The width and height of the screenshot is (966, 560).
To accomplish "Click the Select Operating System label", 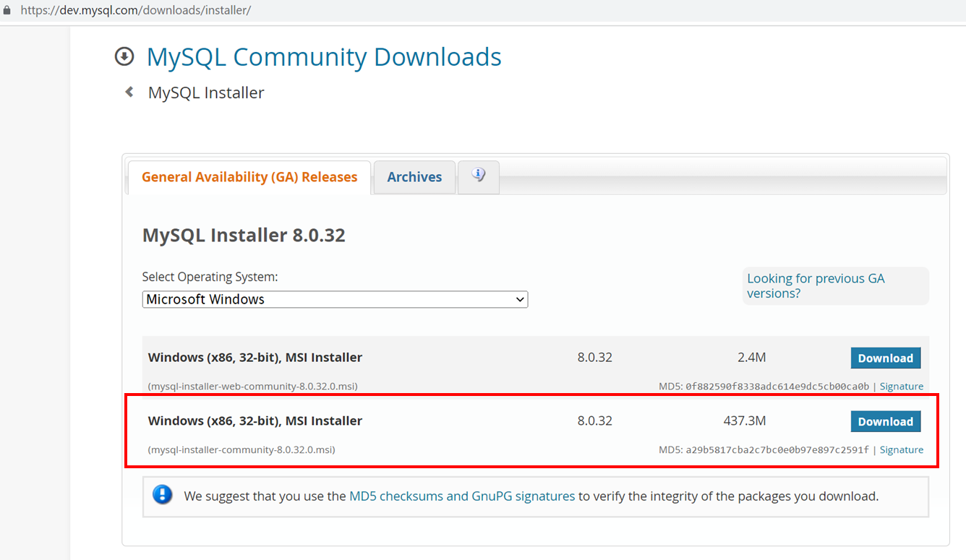I will pyautogui.click(x=210, y=277).
